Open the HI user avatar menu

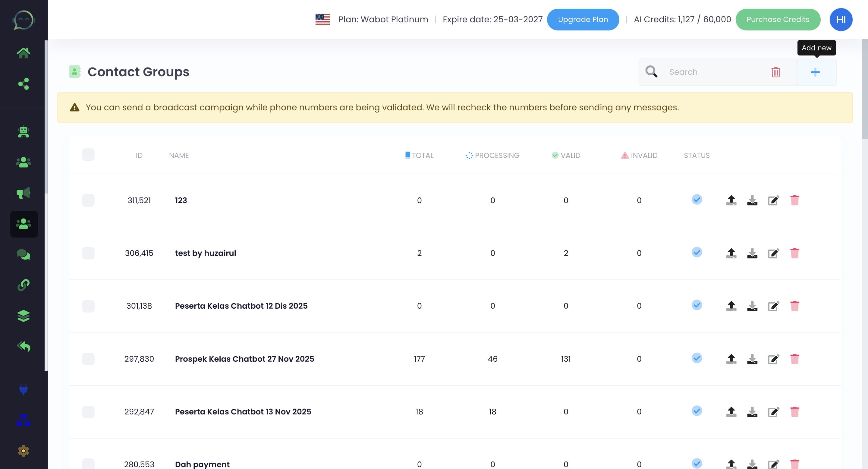[840, 20]
